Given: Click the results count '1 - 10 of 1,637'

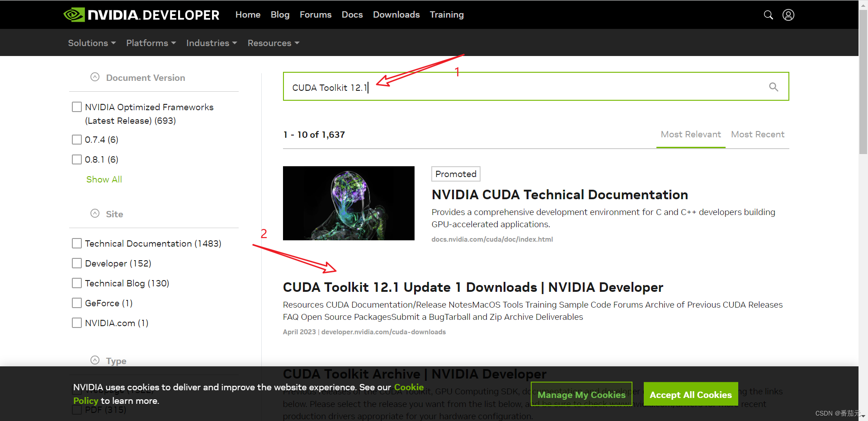Looking at the screenshot, I should (x=314, y=135).
